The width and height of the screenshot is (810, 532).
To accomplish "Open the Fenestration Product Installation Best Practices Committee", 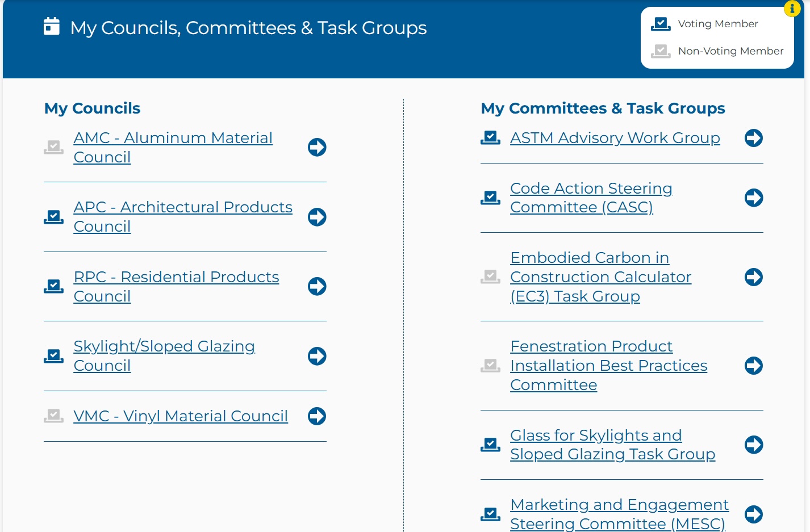I will point(609,366).
